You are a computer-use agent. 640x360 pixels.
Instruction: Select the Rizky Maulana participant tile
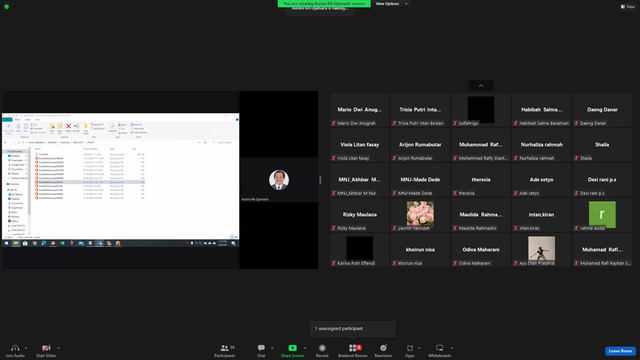click(x=360, y=215)
